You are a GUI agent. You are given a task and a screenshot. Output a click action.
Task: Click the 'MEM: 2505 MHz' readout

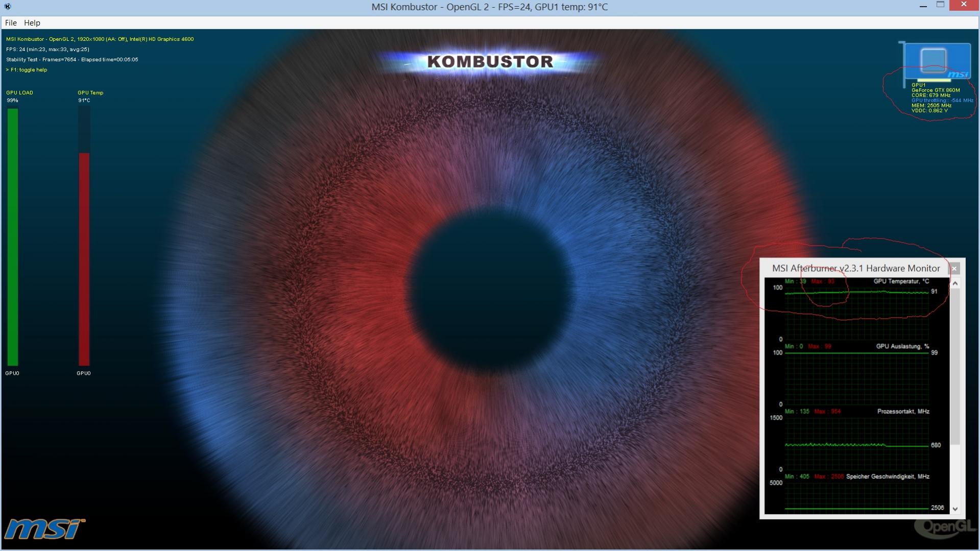click(x=931, y=106)
